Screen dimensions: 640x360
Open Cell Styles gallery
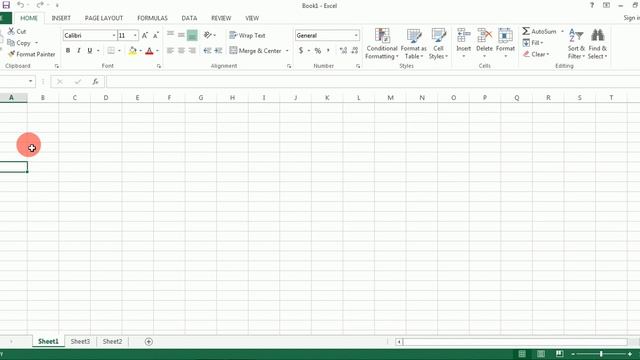[x=438, y=44]
